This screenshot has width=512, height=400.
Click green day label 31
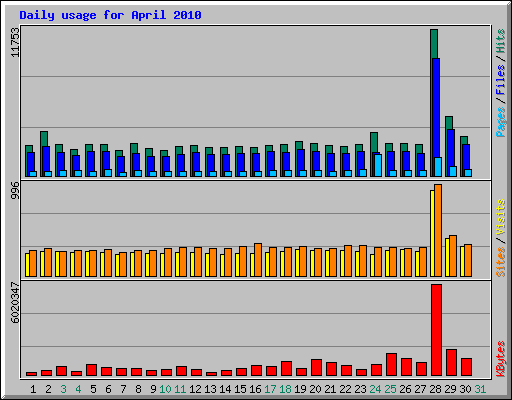(x=480, y=389)
